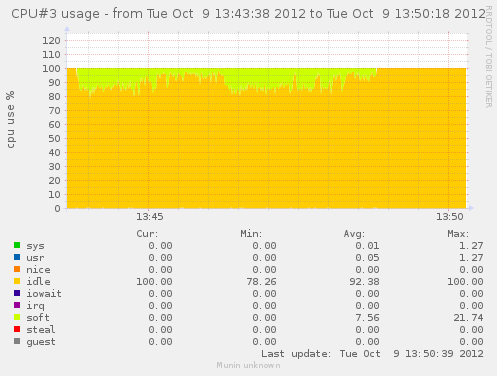
Task: Click the yellow idle legend color square
Action: click(x=17, y=281)
